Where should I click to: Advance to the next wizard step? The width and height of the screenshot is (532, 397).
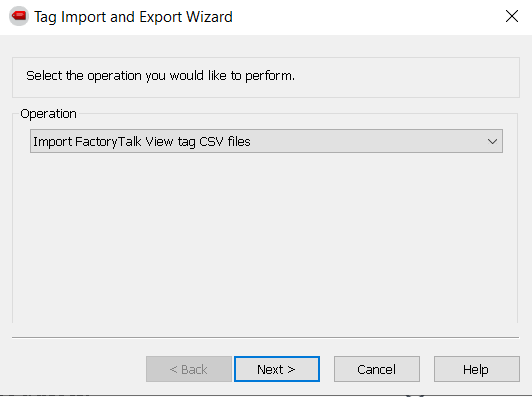pyautogui.click(x=277, y=369)
